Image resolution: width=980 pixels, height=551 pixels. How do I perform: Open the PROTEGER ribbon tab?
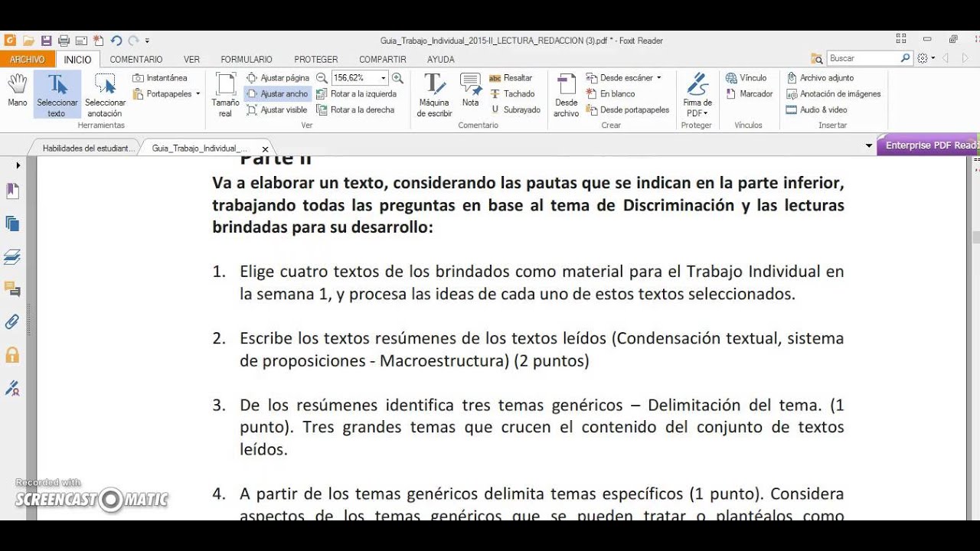pyautogui.click(x=316, y=59)
